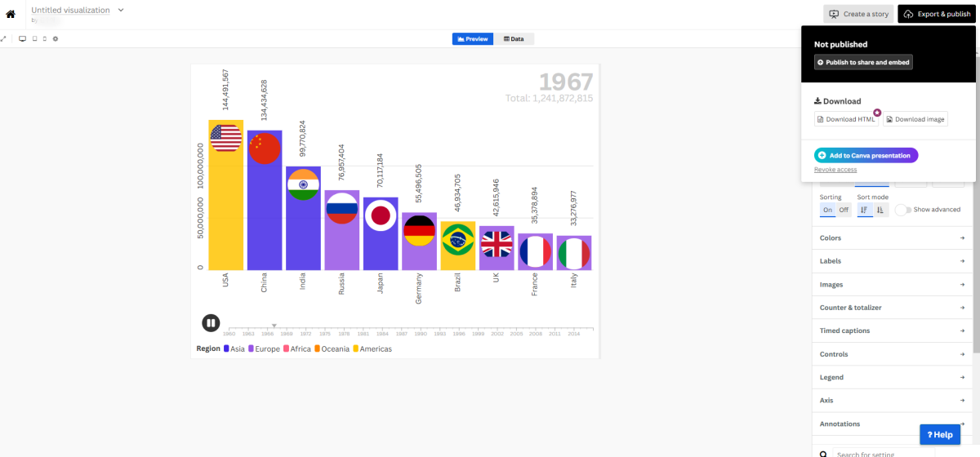Expand the Colors settings section
The width and height of the screenshot is (980, 457).
pyautogui.click(x=893, y=238)
